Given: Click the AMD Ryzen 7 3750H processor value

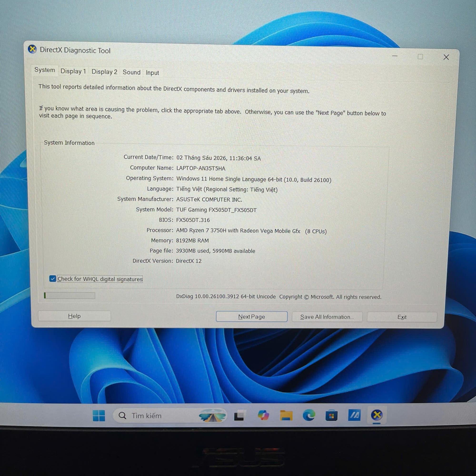Looking at the screenshot, I should click(x=251, y=231).
